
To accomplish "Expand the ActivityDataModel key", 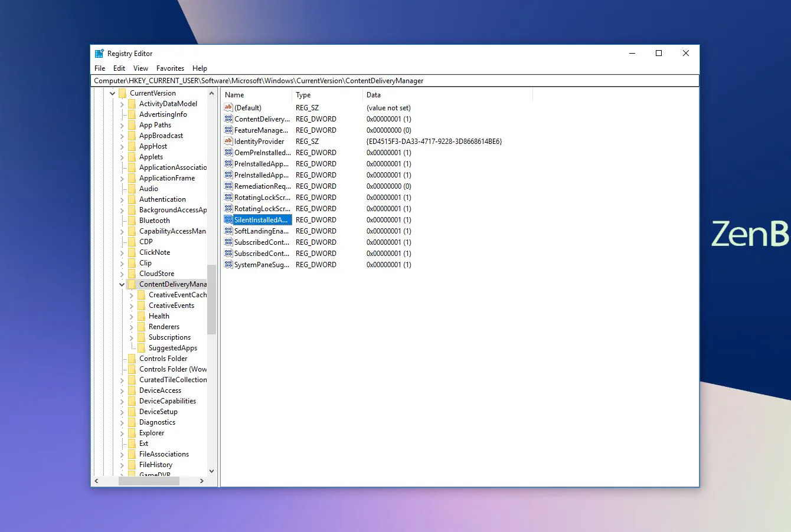I will pos(122,104).
